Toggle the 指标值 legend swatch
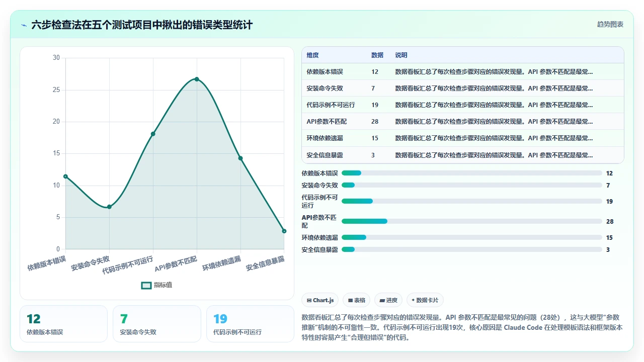The height and width of the screenshot is (362, 644). pyautogui.click(x=146, y=285)
